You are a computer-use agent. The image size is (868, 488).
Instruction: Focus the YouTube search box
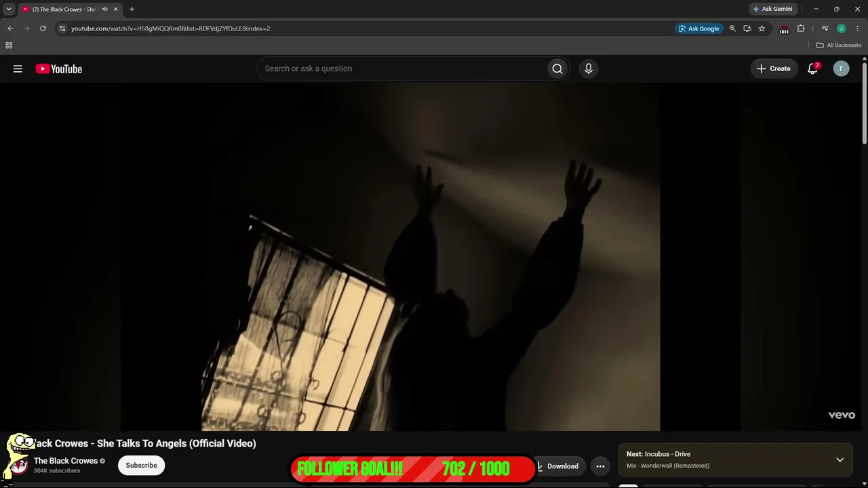(402, 68)
